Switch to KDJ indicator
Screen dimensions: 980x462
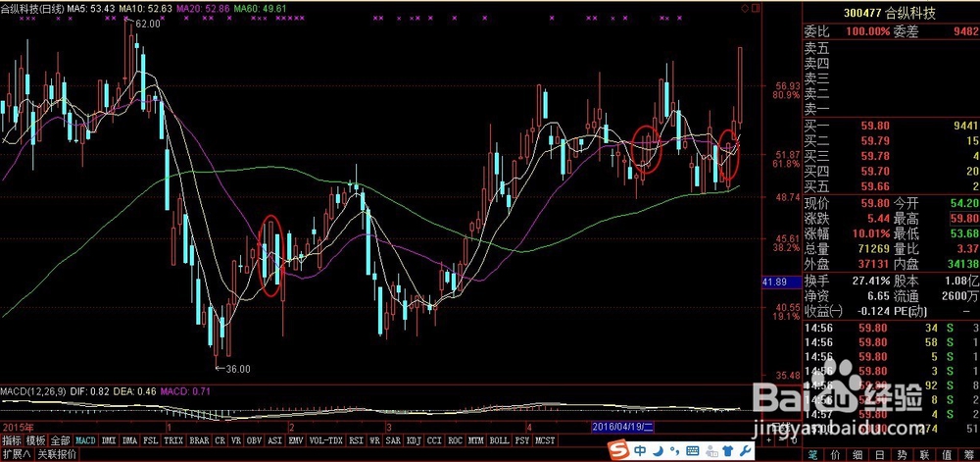point(415,440)
